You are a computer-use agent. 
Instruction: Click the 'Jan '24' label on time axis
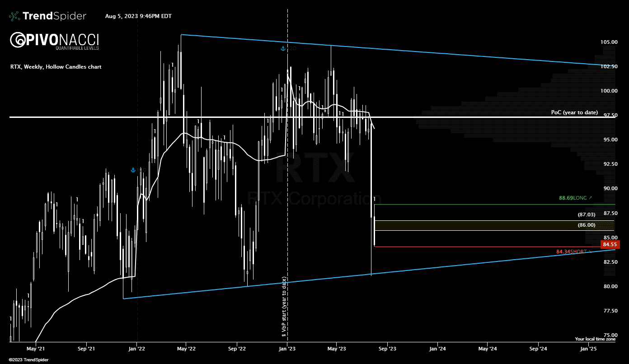click(438, 349)
